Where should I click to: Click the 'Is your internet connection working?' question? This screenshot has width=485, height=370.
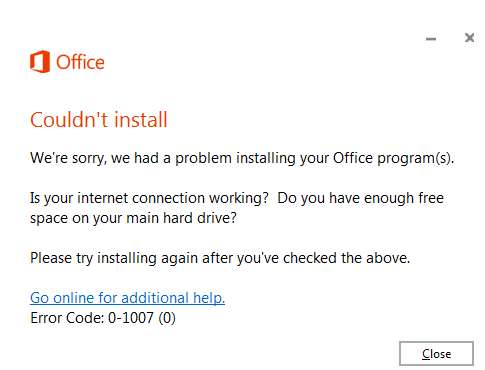[x=149, y=198]
